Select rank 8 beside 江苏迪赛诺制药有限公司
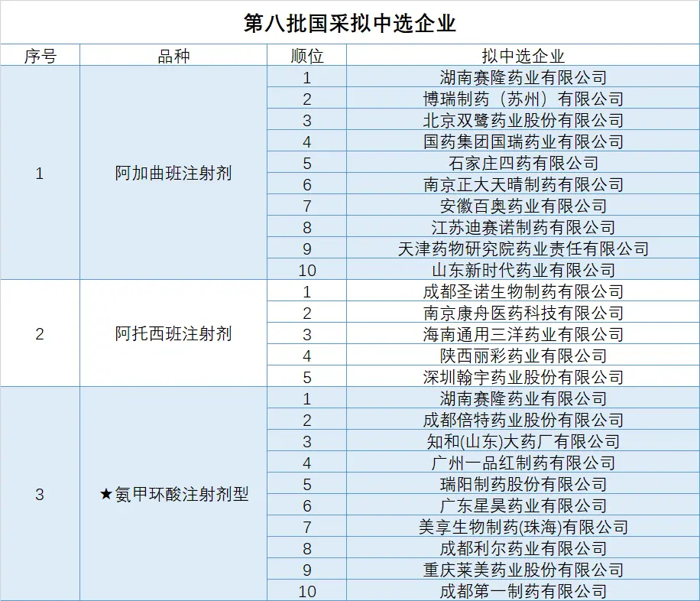 coord(306,227)
